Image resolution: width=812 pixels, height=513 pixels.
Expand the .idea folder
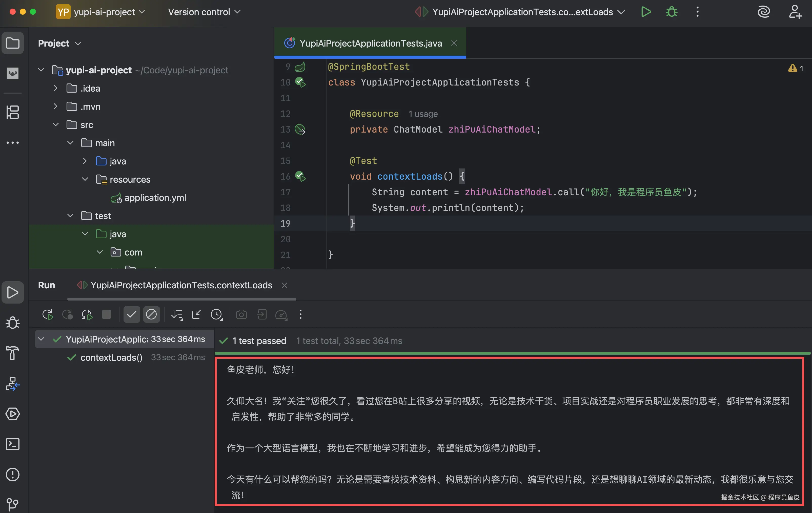click(56, 88)
